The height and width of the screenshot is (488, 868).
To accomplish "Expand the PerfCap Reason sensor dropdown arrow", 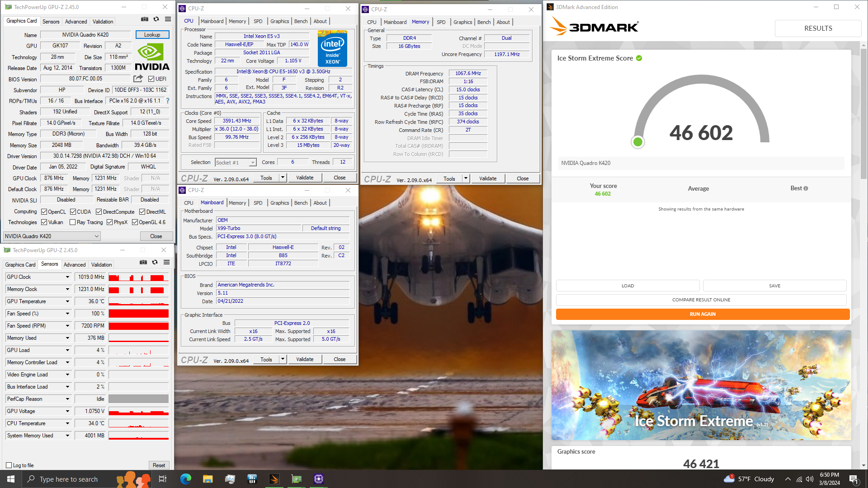I will 67,399.
